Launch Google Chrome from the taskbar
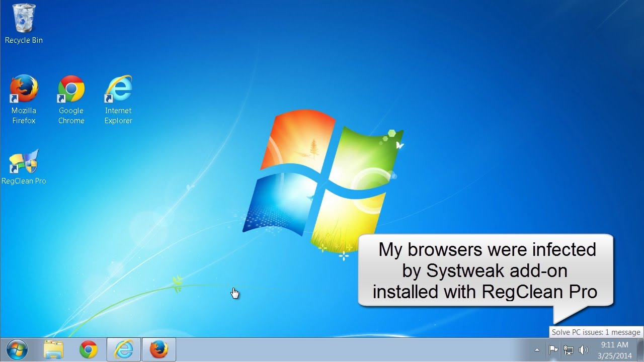Image resolution: width=644 pixels, height=362 pixels. click(89, 349)
